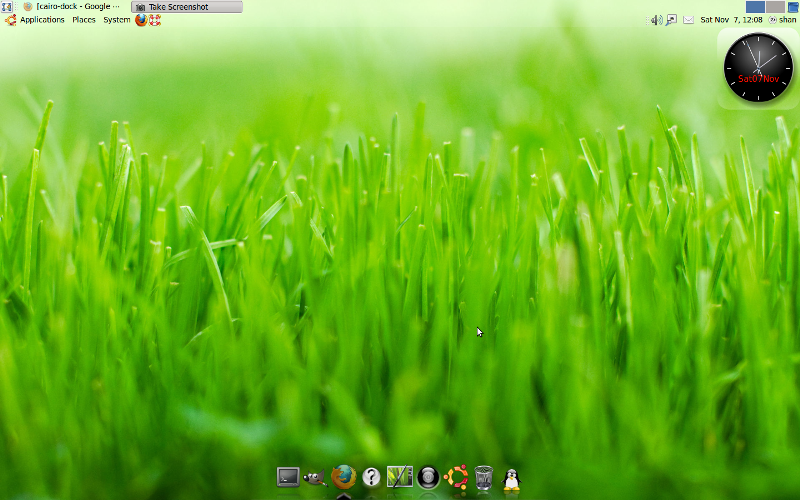
Task: Switch to the second grey workspace
Action: (x=775, y=7)
